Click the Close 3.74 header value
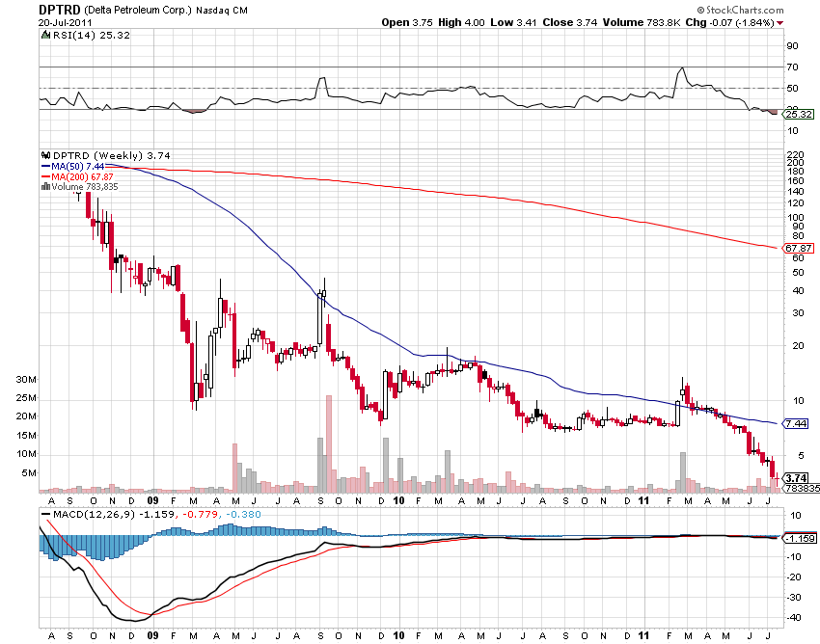The height and width of the screenshot is (644, 820). click(569, 22)
